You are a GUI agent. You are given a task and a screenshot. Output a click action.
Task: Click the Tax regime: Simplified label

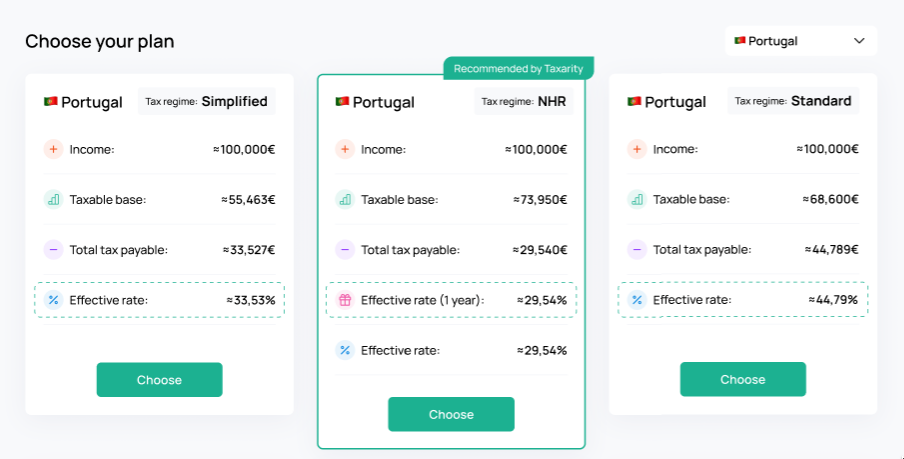tap(206, 101)
